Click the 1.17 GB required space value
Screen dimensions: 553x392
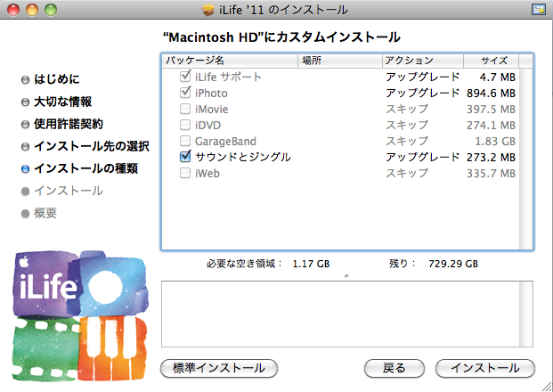pos(311,264)
